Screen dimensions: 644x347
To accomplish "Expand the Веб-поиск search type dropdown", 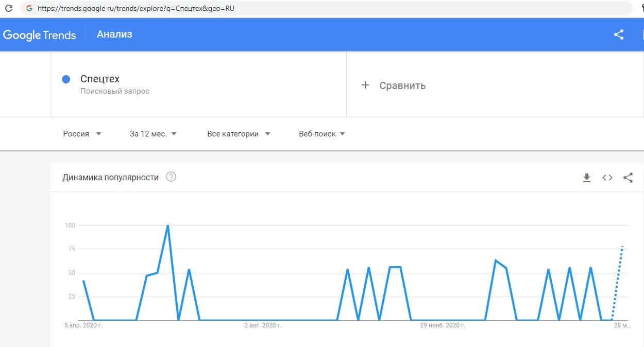I will tap(322, 134).
